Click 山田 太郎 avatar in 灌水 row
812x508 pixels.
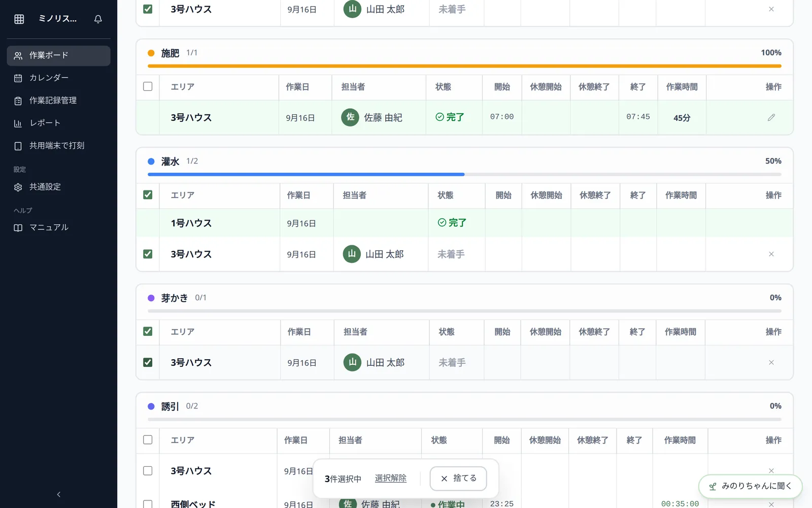pyautogui.click(x=352, y=254)
